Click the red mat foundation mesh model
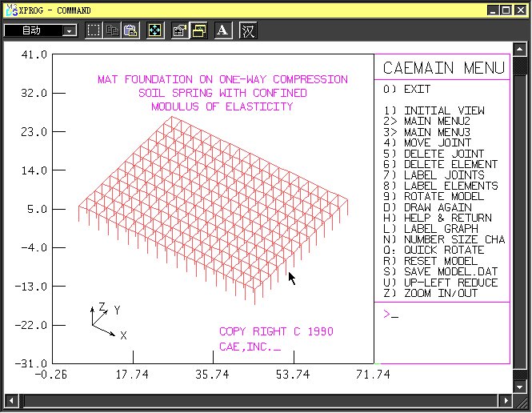 click(213, 210)
